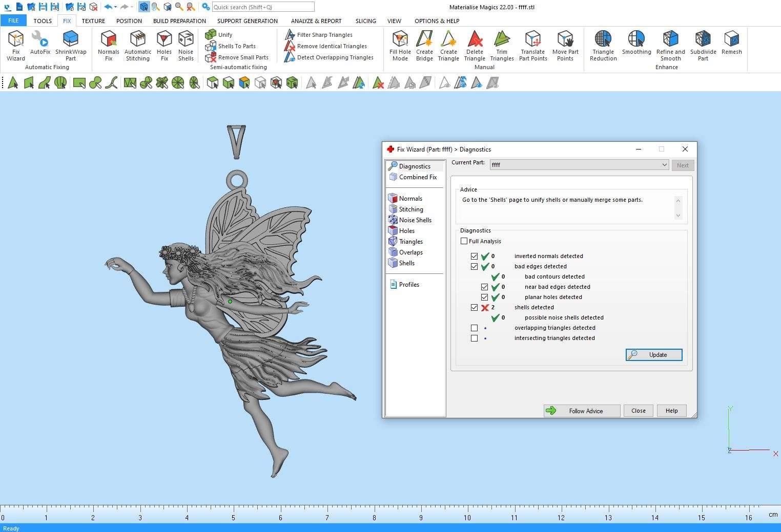Image resolution: width=781 pixels, height=532 pixels.
Task: Activate Fill Hole Mode
Action: click(400, 45)
